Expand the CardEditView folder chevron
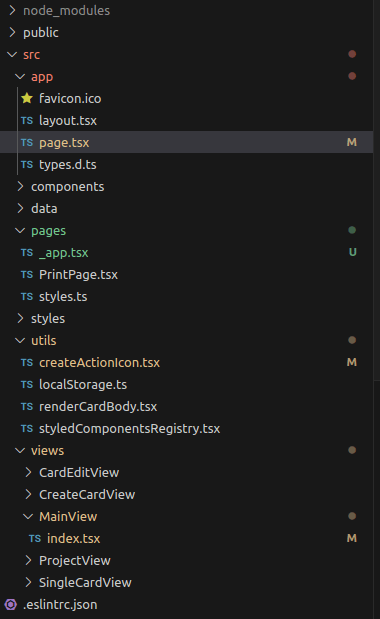380x619 pixels. [x=28, y=473]
